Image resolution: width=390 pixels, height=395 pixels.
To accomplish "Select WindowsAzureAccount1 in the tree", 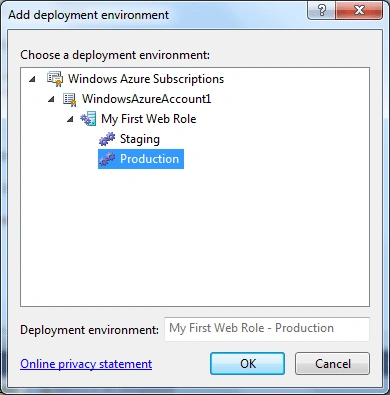I will tap(147, 99).
